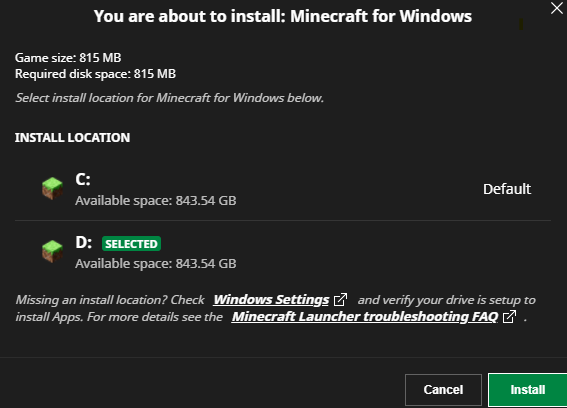Click the Install button
Viewport: 567px width, 408px height.
click(x=528, y=390)
